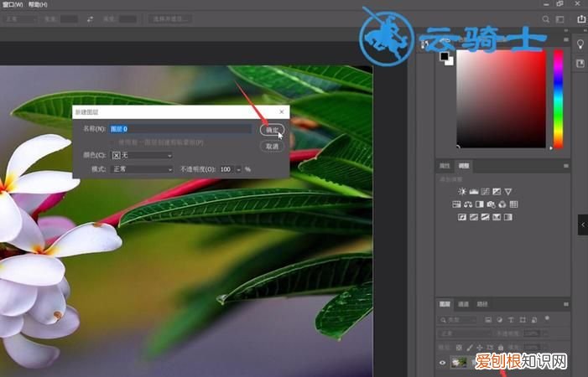Close the 新建图层 dialog
The height and width of the screenshot is (377, 588).
(x=282, y=112)
